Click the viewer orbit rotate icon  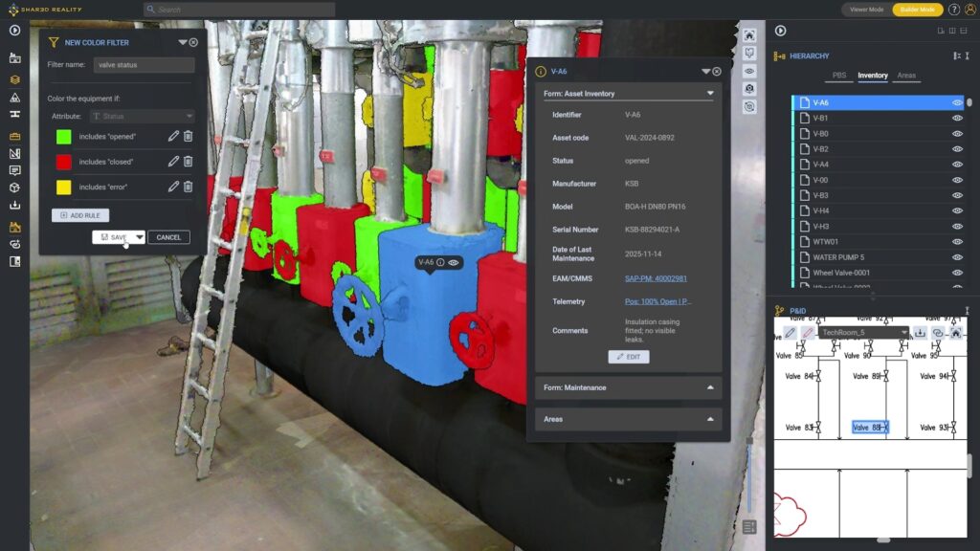[749, 107]
